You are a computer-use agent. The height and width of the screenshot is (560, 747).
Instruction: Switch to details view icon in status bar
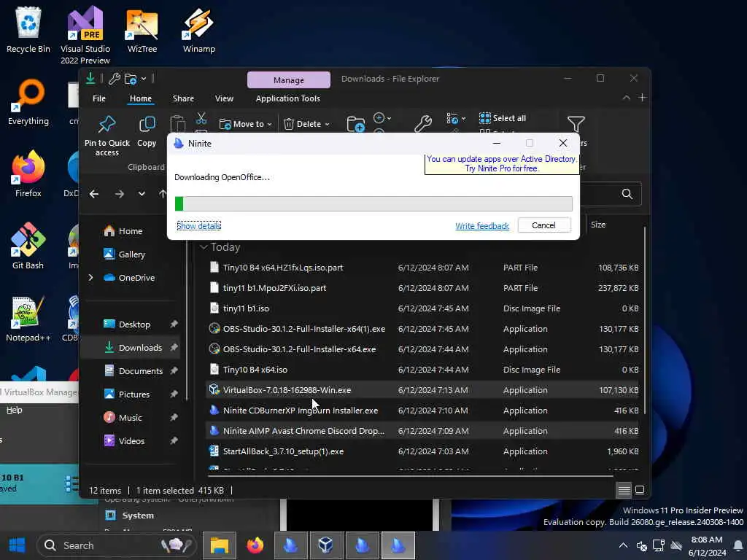(624, 490)
